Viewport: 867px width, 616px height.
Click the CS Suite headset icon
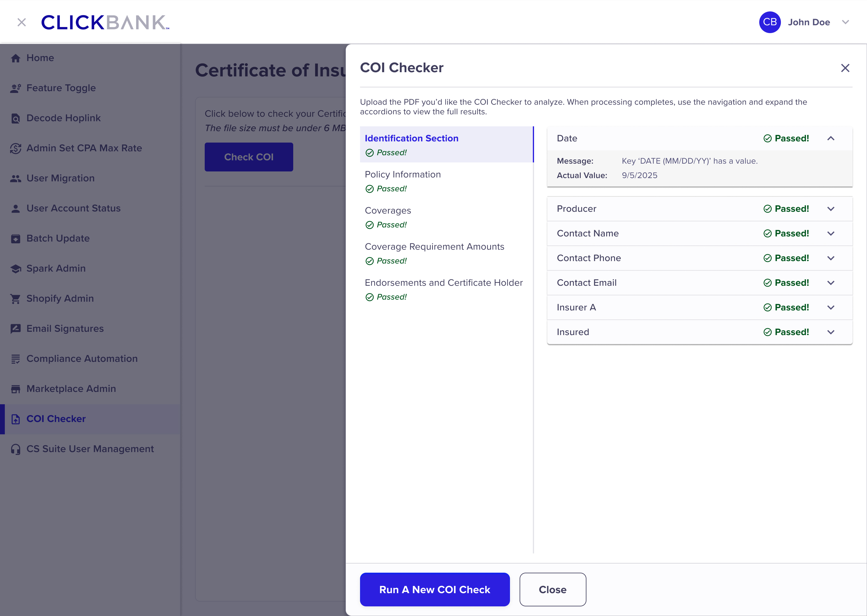(x=15, y=449)
